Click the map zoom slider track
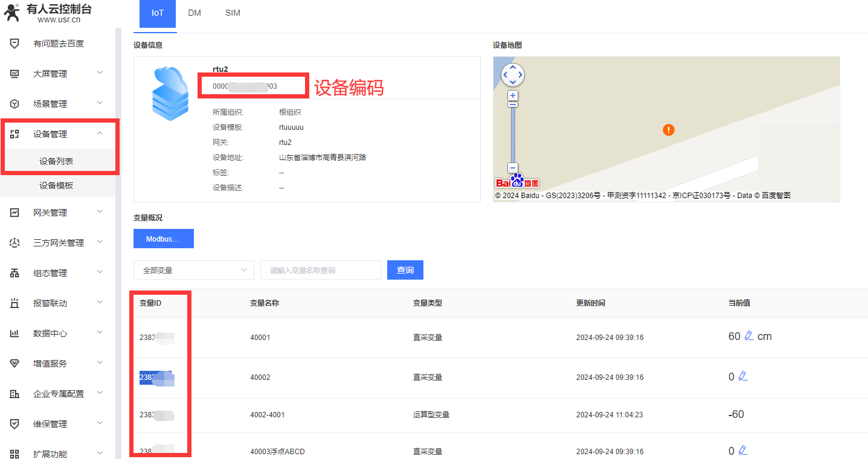The height and width of the screenshot is (459, 868). point(513,133)
